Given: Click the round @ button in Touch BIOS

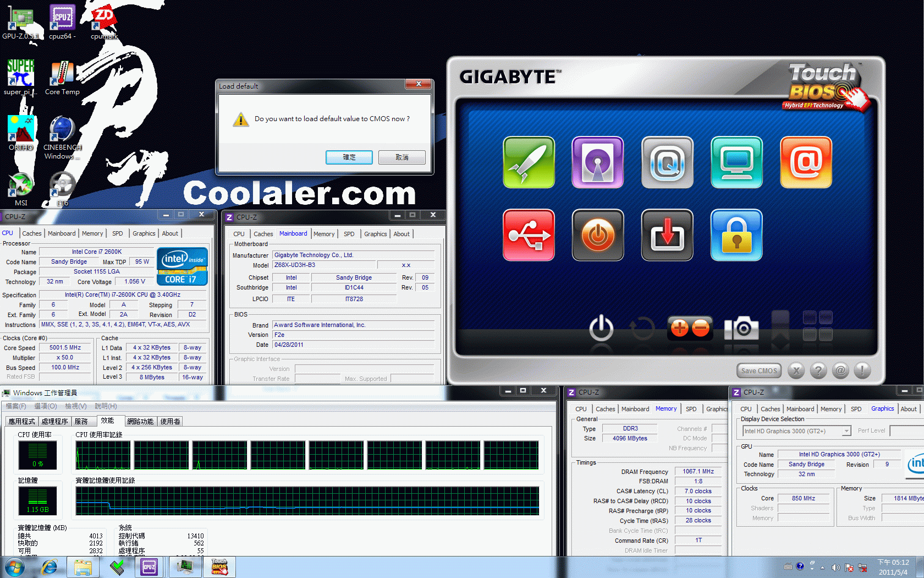Looking at the screenshot, I should coord(840,370).
